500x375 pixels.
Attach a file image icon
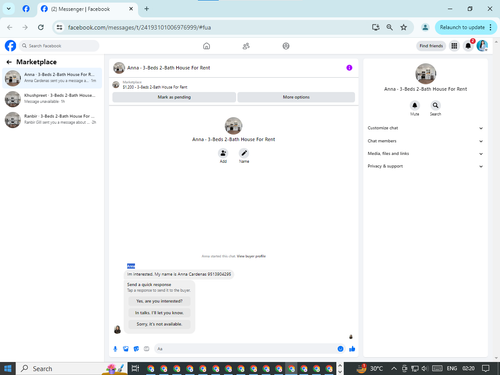tap(126, 349)
